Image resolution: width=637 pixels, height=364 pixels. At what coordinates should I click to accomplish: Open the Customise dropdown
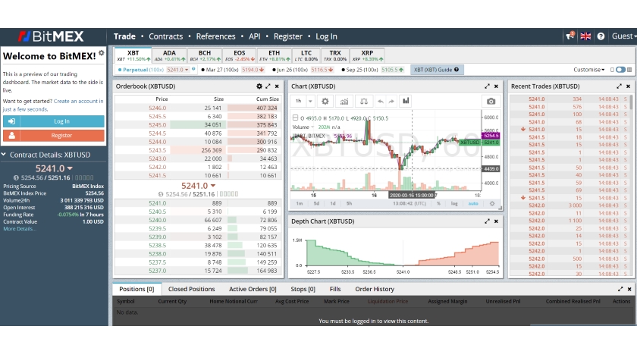[x=588, y=70]
